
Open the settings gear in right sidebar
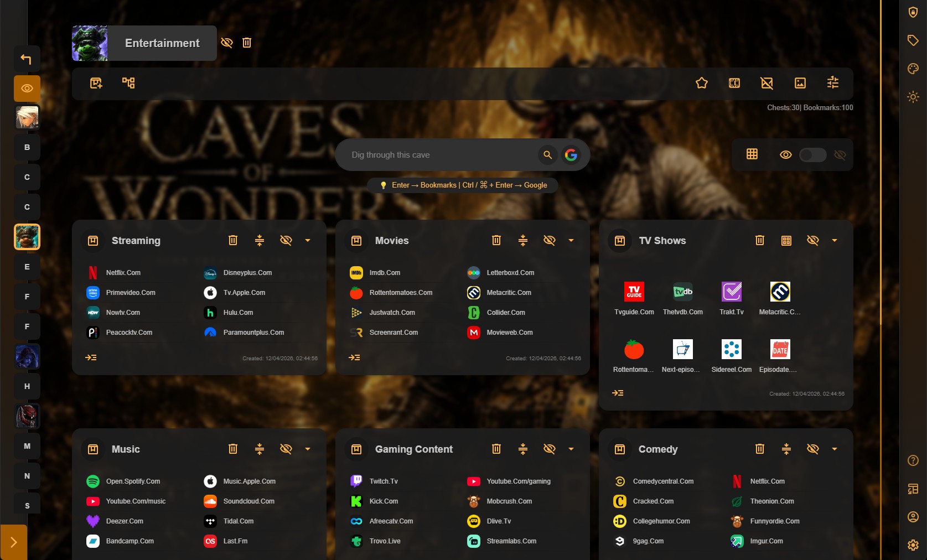pos(913,545)
